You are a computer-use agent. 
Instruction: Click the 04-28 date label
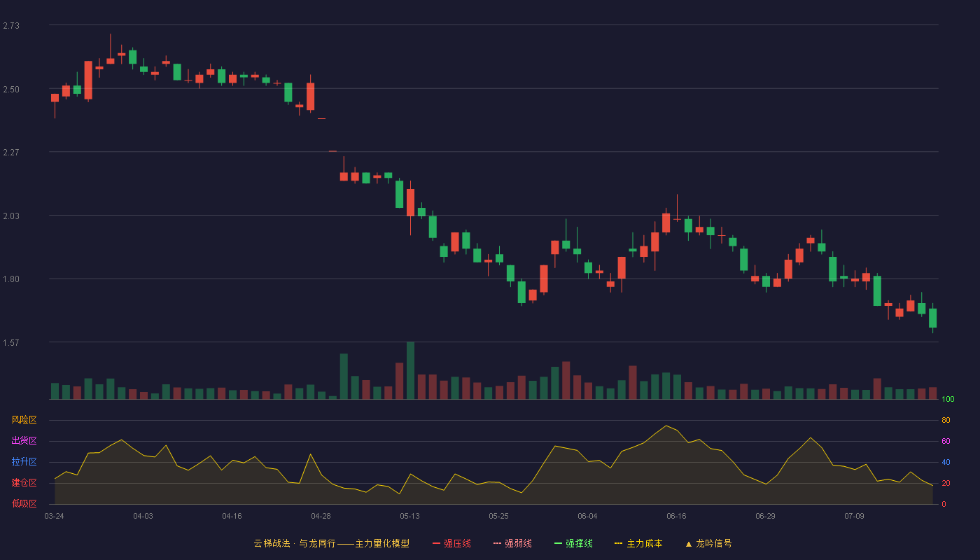click(x=321, y=516)
